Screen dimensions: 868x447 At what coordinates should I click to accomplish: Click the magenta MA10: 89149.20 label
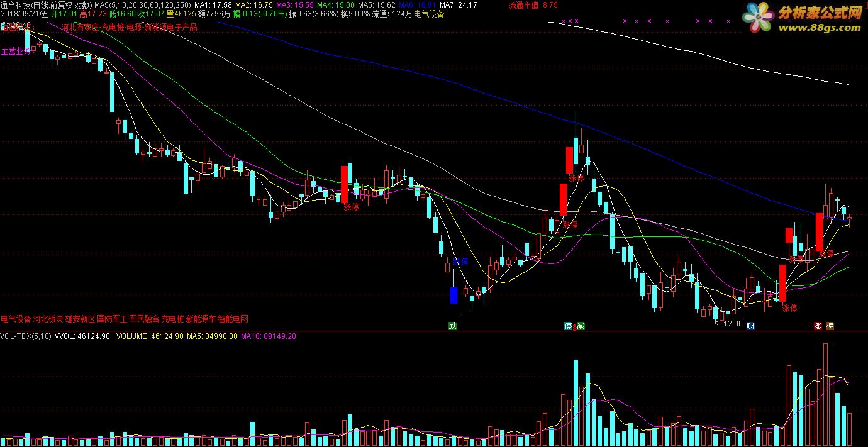(269, 336)
